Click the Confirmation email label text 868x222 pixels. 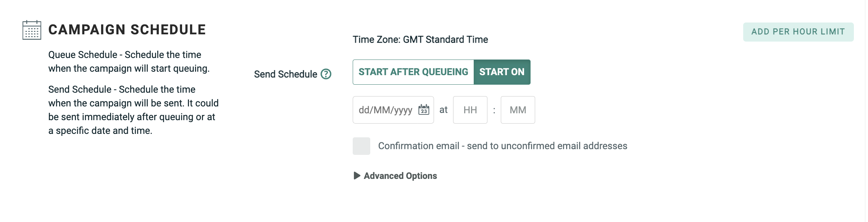(502, 146)
